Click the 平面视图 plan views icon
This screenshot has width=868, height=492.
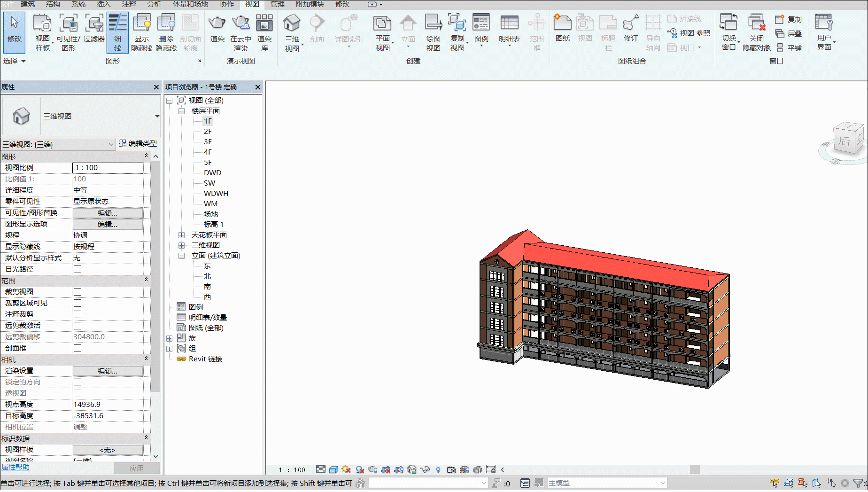point(382,32)
